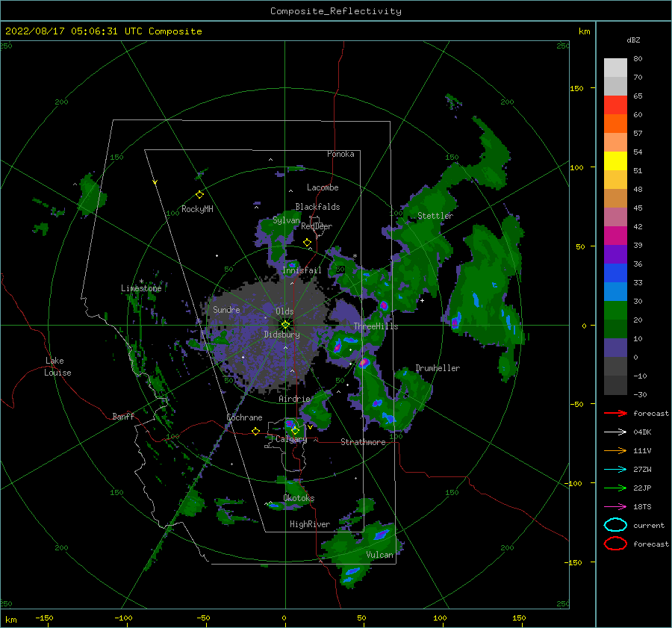The image size is (672, 628).
Task: Click the Okotoks city label
Action: (299, 498)
